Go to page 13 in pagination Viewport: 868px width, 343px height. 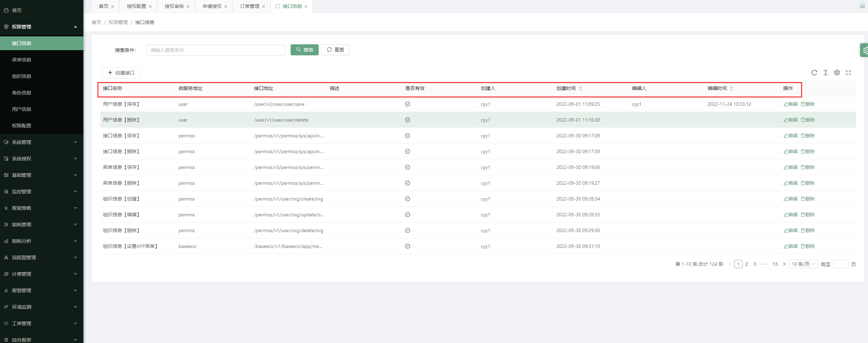775,264
